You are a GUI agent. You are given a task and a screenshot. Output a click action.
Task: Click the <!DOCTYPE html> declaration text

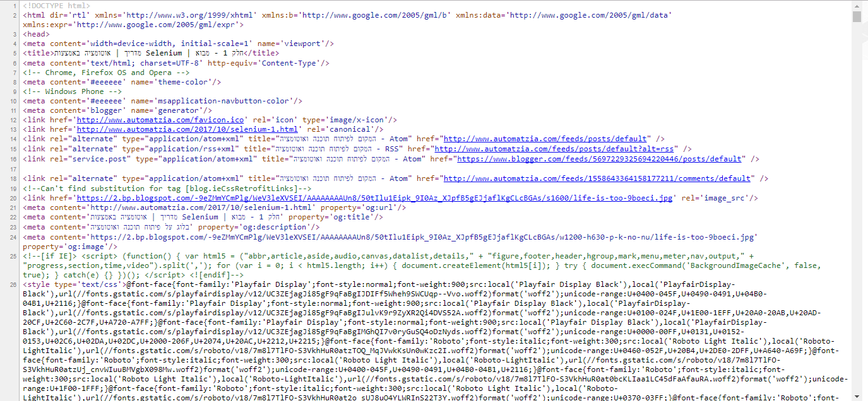[x=56, y=6]
